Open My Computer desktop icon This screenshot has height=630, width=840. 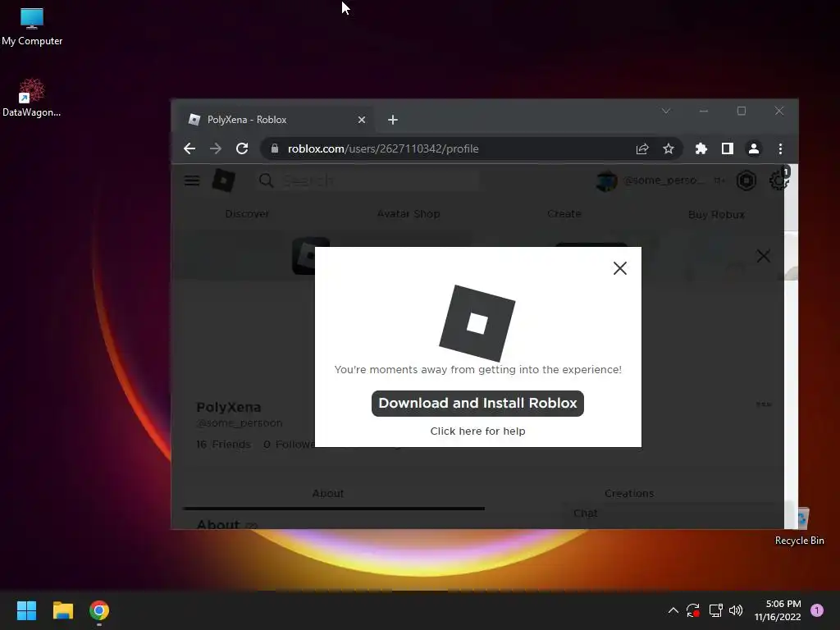tap(32, 26)
